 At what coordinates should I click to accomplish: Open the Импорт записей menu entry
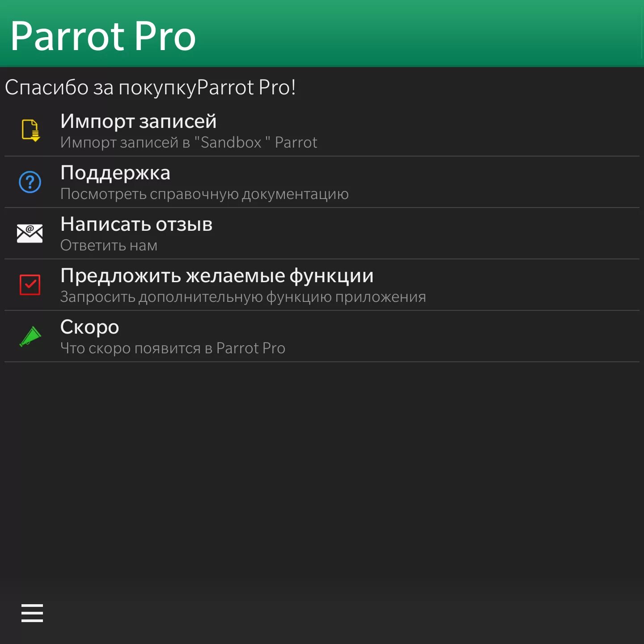pos(139,121)
